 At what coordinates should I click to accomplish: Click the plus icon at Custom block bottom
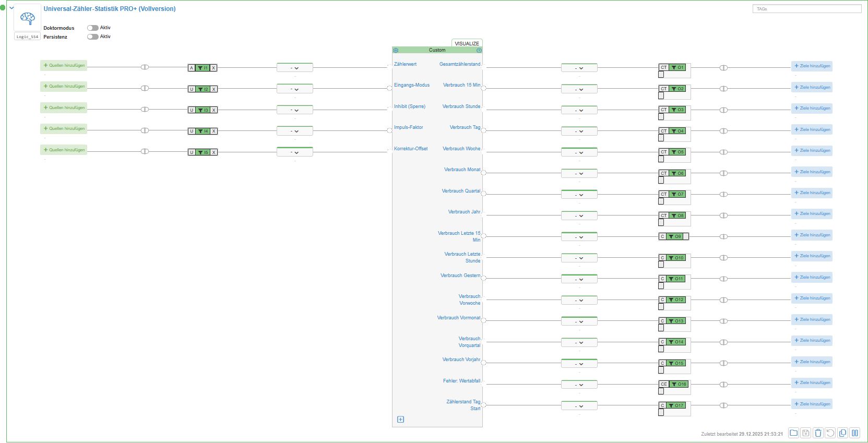coord(400,420)
